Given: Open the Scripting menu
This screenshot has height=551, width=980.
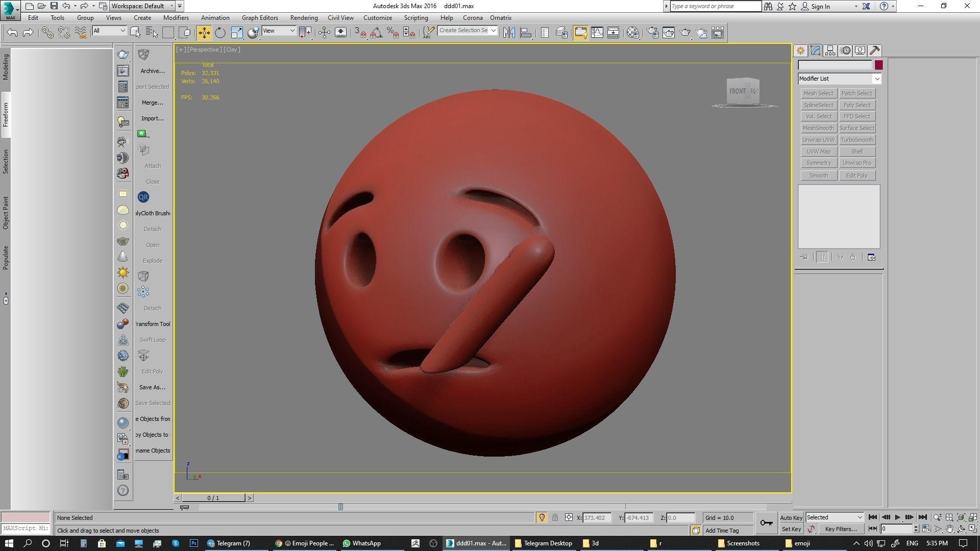Looking at the screenshot, I should point(416,18).
